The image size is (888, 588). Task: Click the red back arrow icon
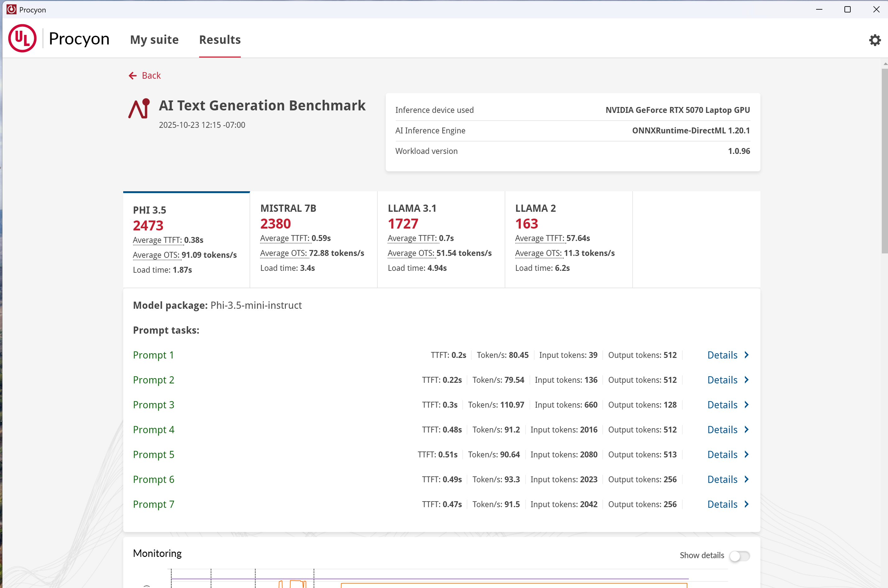pyautogui.click(x=133, y=76)
